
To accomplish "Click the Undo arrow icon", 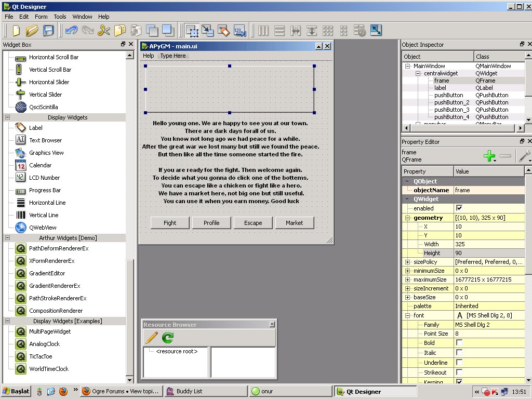I will click(71, 31).
